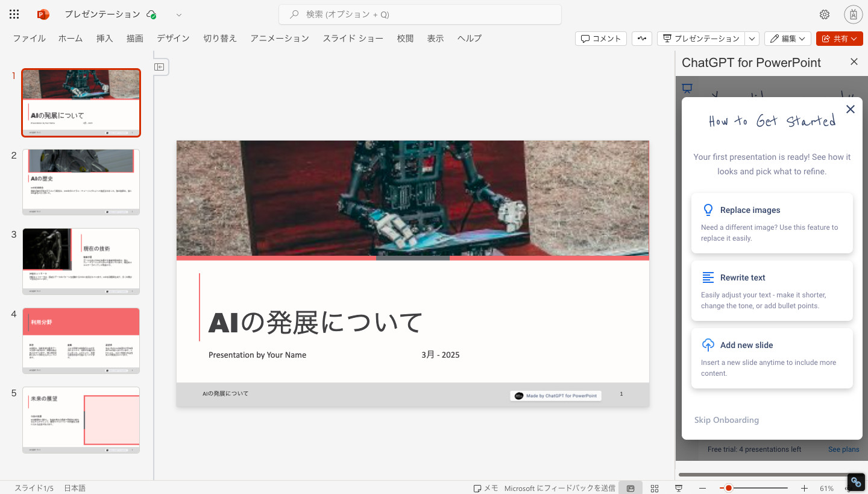Open the settings gear
The image size is (868, 494).
coord(825,14)
